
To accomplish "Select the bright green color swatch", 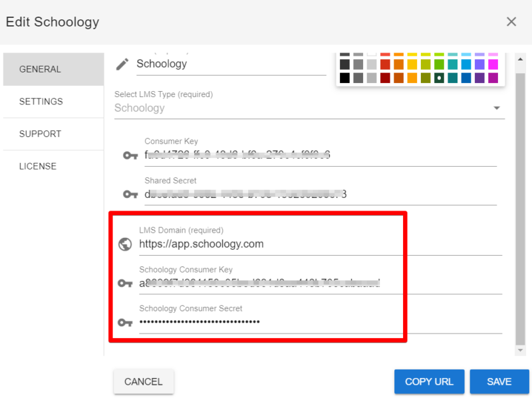I will pyautogui.click(x=439, y=64).
